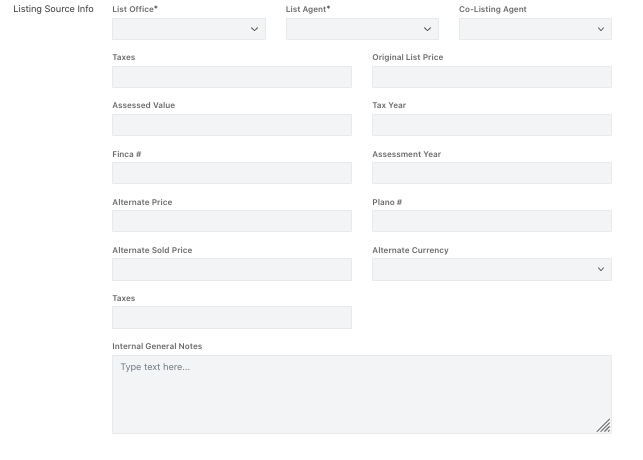The width and height of the screenshot is (643, 460).
Task: Click the List Agent* field label
Action: (308, 9)
